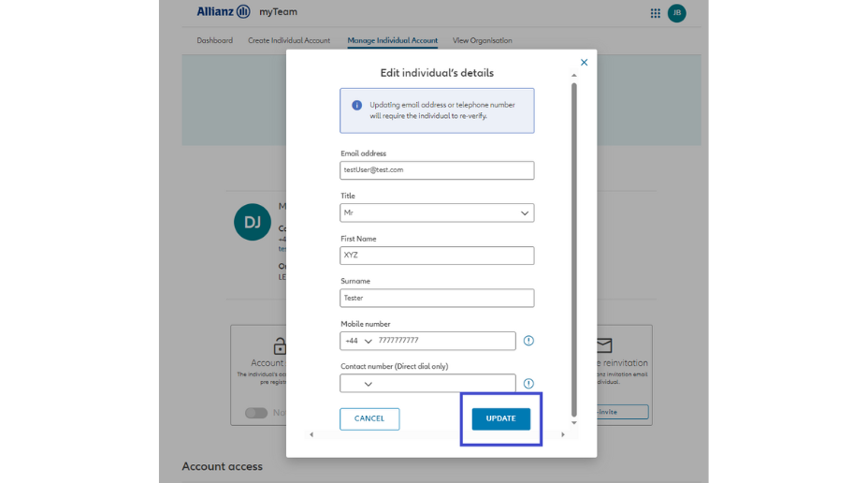The image size is (868, 483).
Task: Click scrollbar down arrow in dialog
Action: (x=574, y=423)
